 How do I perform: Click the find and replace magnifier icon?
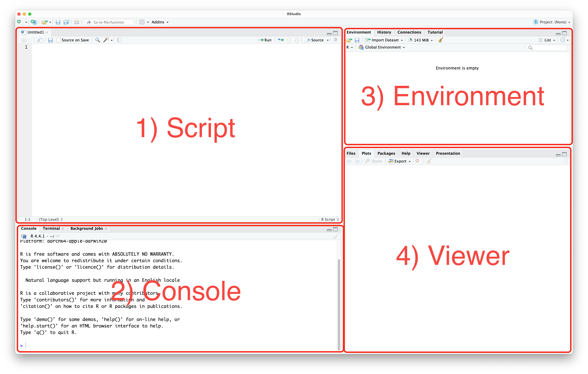click(x=97, y=40)
